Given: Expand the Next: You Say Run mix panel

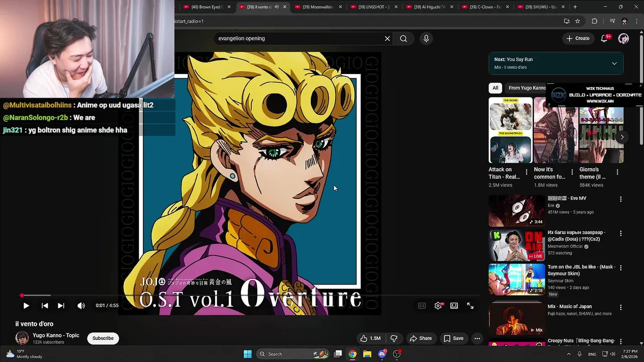Looking at the screenshot, I should pyautogui.click(x=614, y=63).
